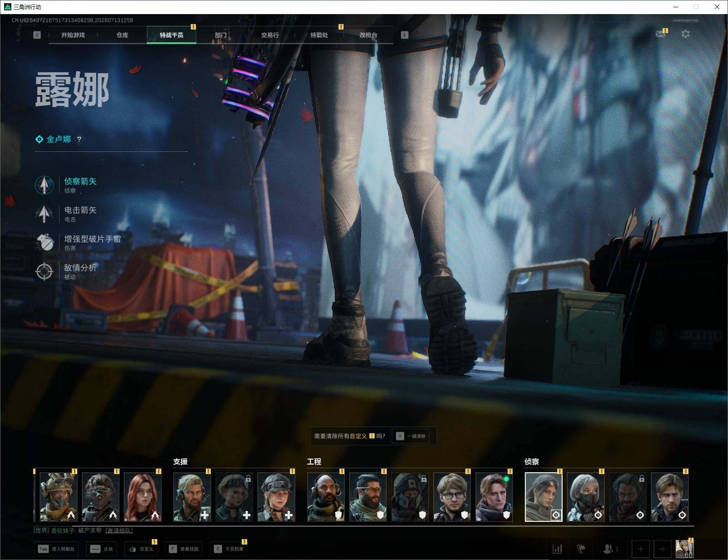Add a teammate with first plus slot
The image size is (728, 560).
(640, 549)
